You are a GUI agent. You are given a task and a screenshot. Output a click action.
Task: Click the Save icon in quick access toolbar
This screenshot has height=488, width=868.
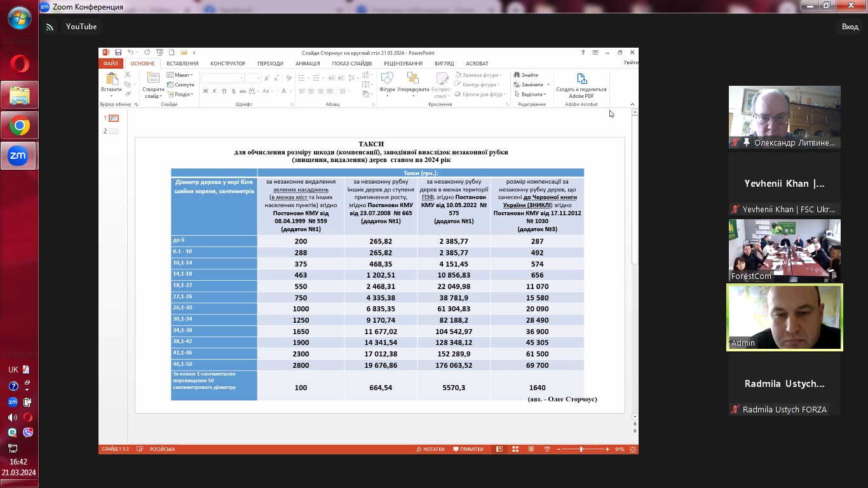point(118,53)
